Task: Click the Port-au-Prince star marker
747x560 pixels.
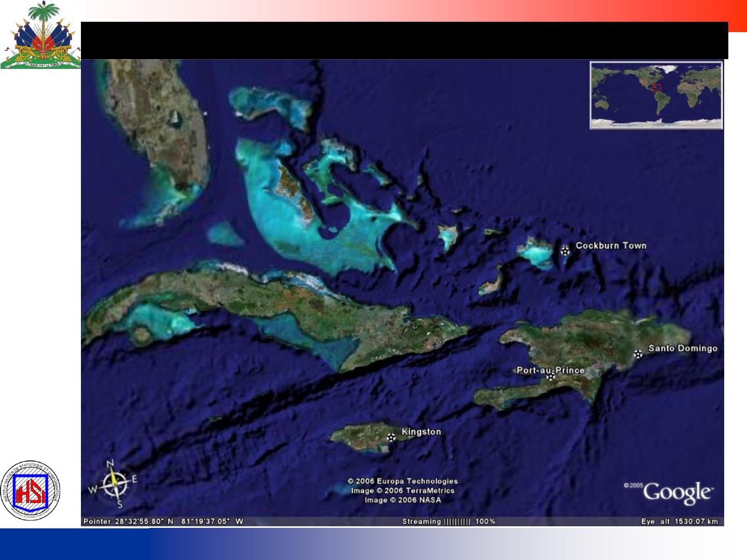Action: coord(551,376)
